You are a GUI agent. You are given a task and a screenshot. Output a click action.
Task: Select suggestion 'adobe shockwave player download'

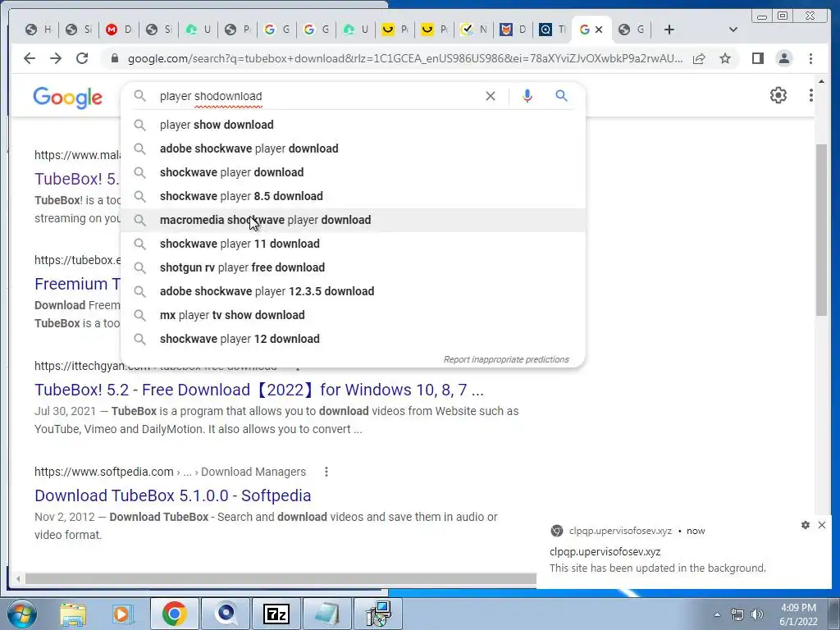click(x=354, y=148)
